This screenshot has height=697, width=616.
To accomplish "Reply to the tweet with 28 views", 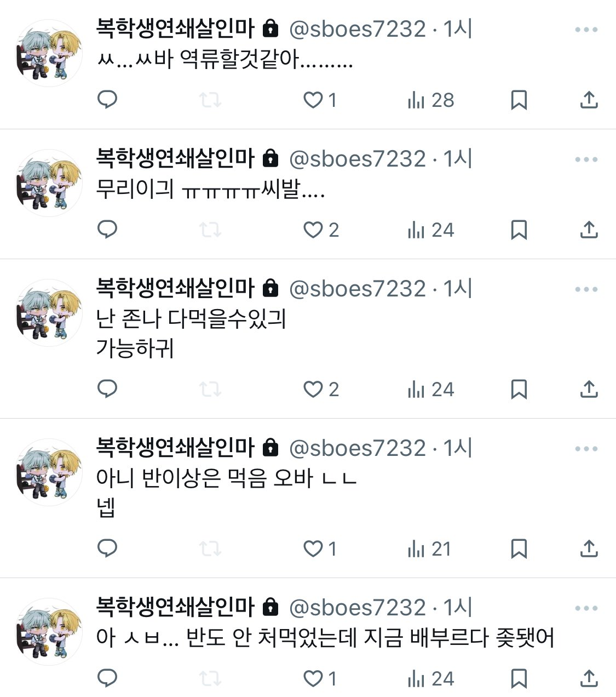I will pyautogui.click(x=107, y=100).
